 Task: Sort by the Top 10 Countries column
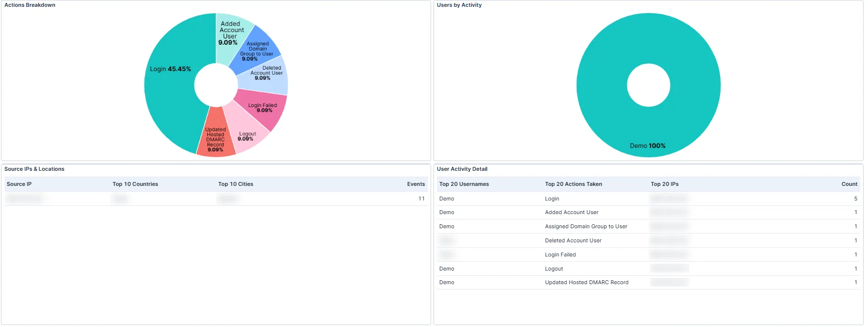coord(135,184)
